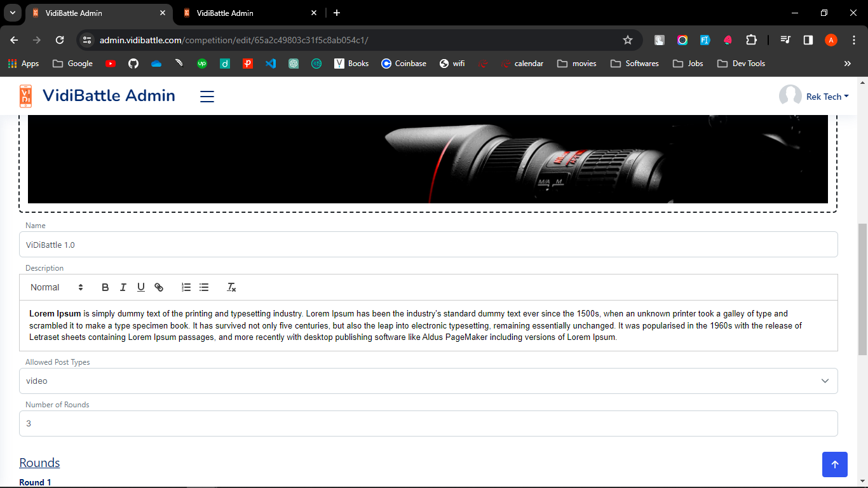Click the Name field containing ViDiBattle 1.0
This screenshot has width=868, height=488.
(x=428, y=245)
